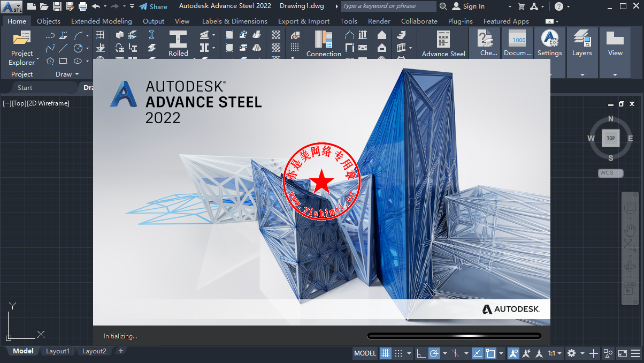Select the Rectangle draw tool
The image size is (644, 363).
(x=64, y=61)
